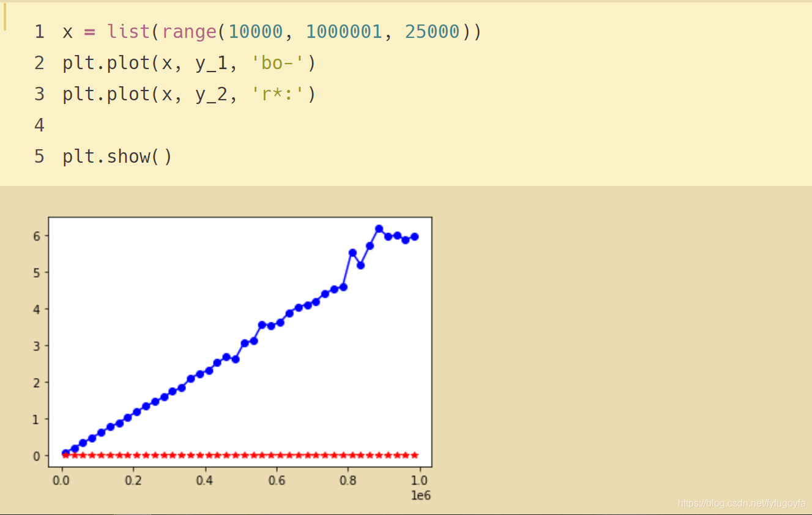Click the 'r*:' format string
Screen dimensions: 812x515
[x=278, y=94]
